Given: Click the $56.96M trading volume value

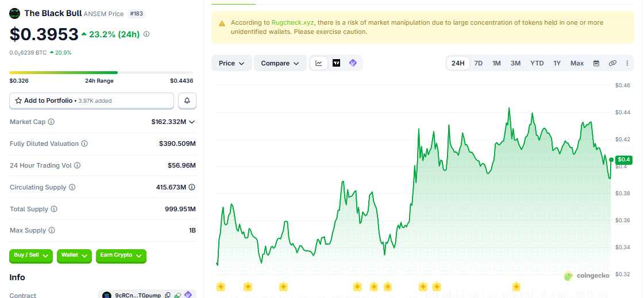Looking at the screenshot, I should [x=182, y=165].
